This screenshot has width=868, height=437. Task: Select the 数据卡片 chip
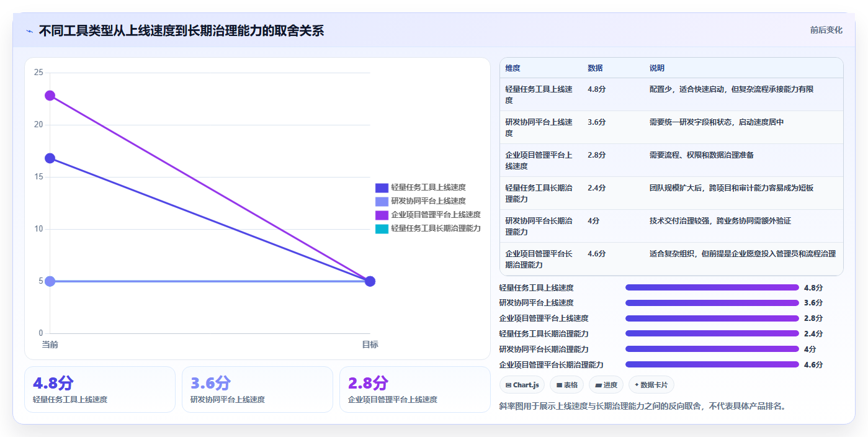(651, 385)
